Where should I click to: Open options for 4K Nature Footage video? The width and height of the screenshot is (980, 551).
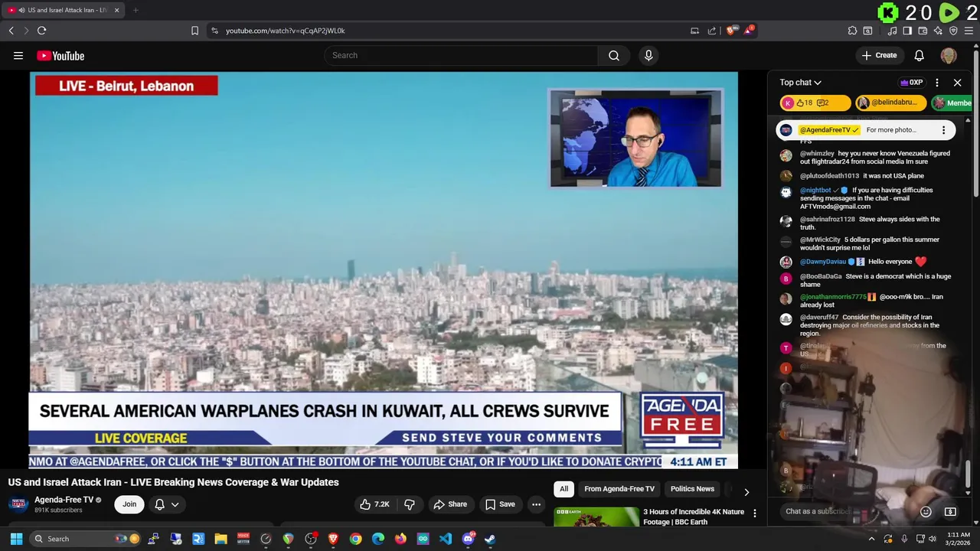[x=755, y=514]
